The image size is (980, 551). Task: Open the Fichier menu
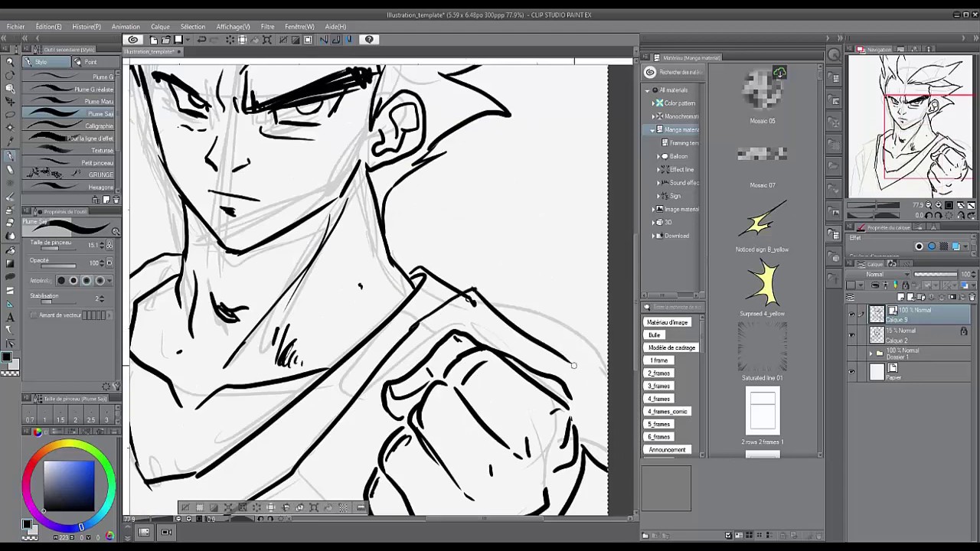(x=15, y=27)
